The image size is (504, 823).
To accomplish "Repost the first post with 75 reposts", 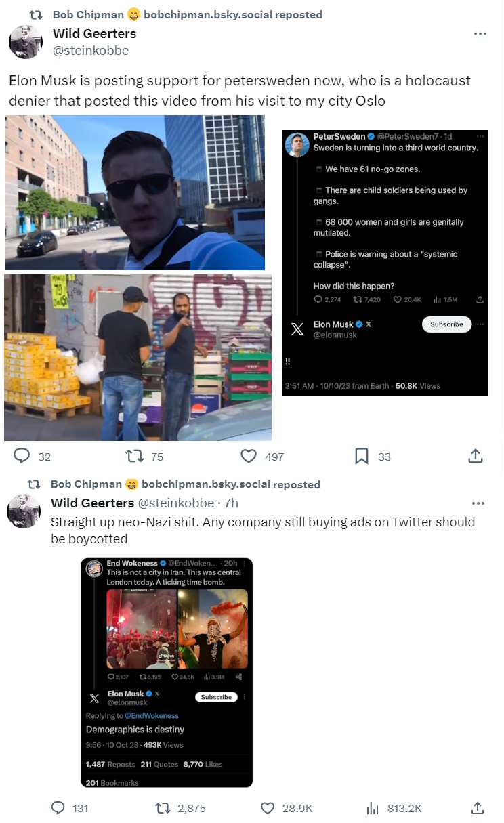I will (145, 457).
